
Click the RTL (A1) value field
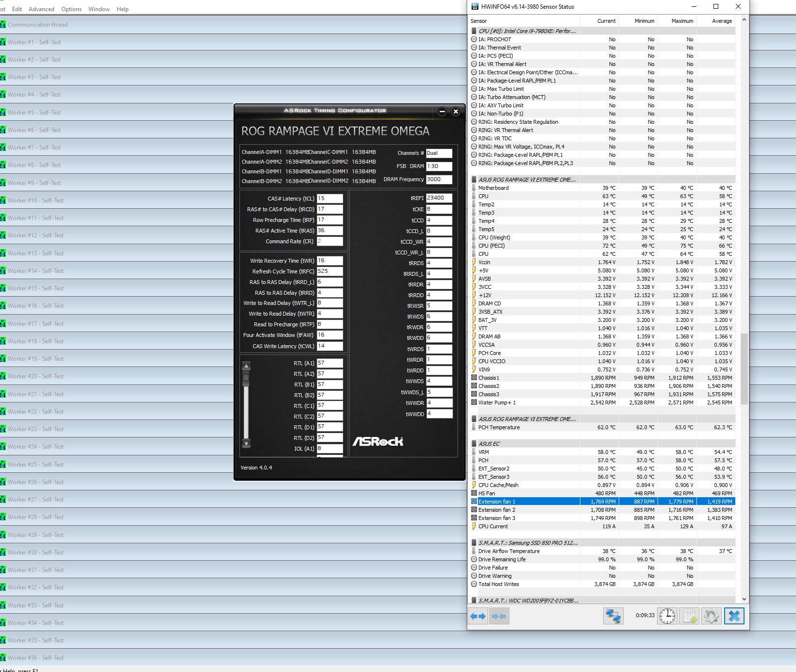click(x=330, y=363)
